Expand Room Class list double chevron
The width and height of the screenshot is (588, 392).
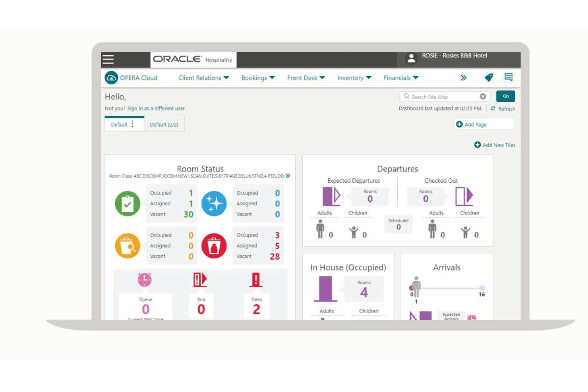(288, 176)
